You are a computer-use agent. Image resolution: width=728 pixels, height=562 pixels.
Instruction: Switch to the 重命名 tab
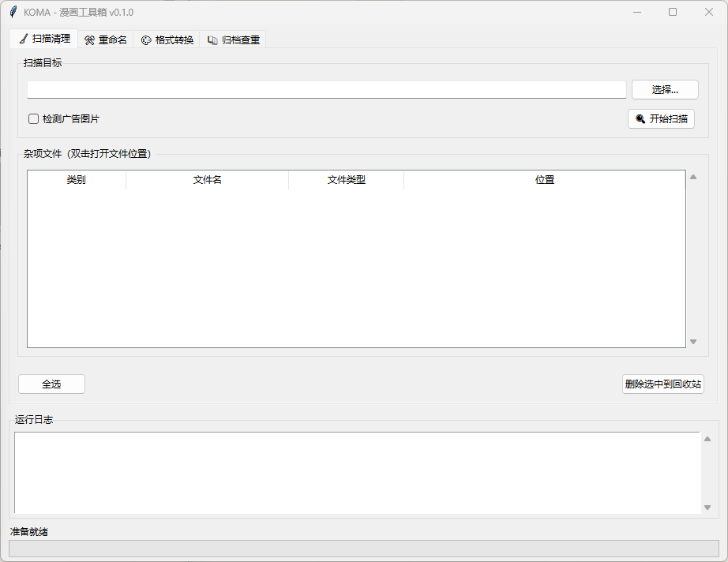(x=106, y=39)
